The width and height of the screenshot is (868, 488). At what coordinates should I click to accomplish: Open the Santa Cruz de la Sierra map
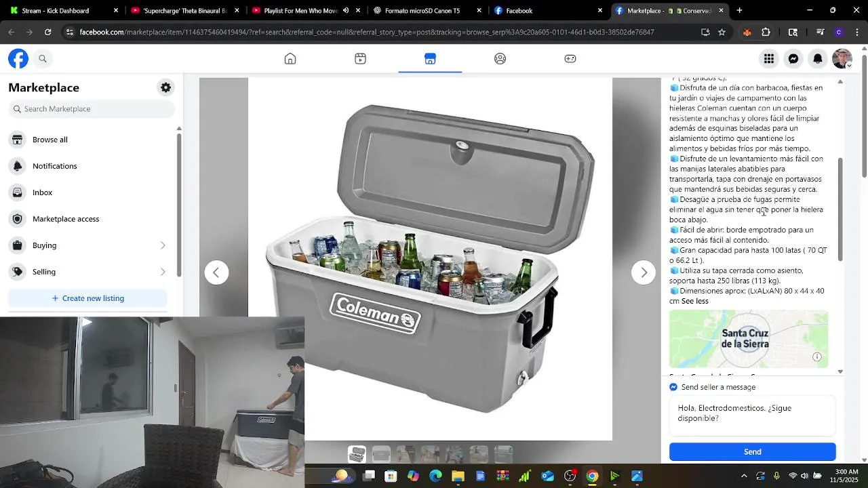click(x=749, y=339)
